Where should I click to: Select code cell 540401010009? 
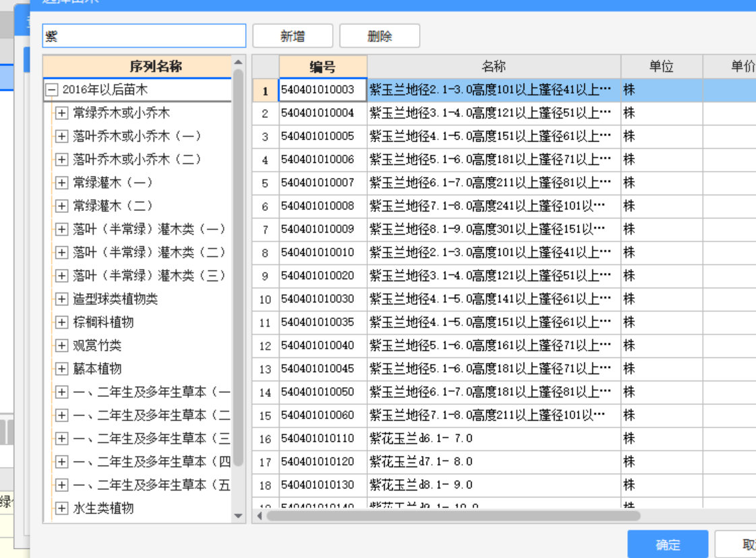[x=323, y=229]
